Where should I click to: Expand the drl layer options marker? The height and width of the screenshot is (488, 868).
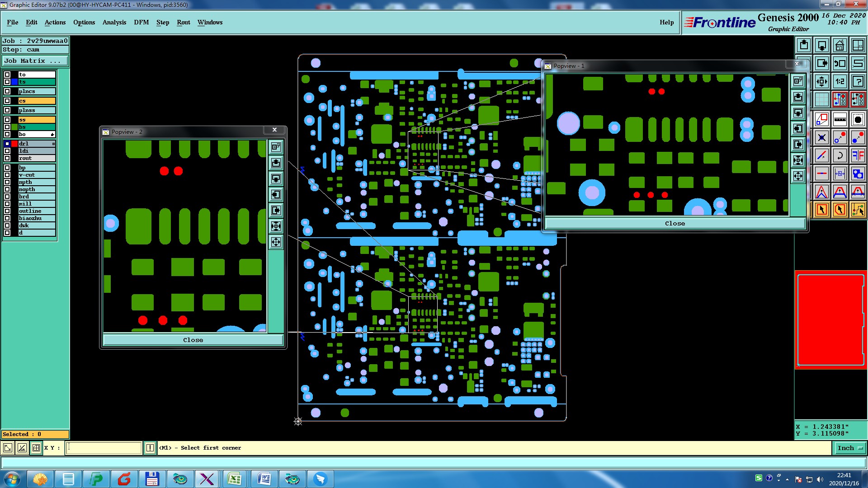click(x=53, y=144)
